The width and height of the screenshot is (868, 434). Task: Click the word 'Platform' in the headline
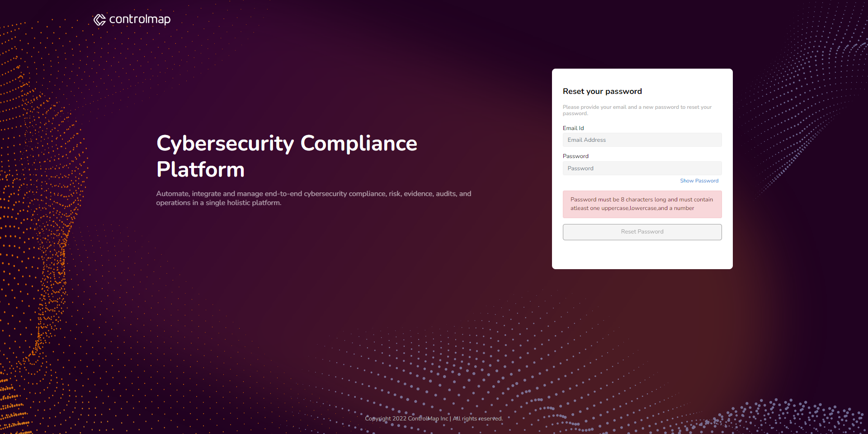200,170
